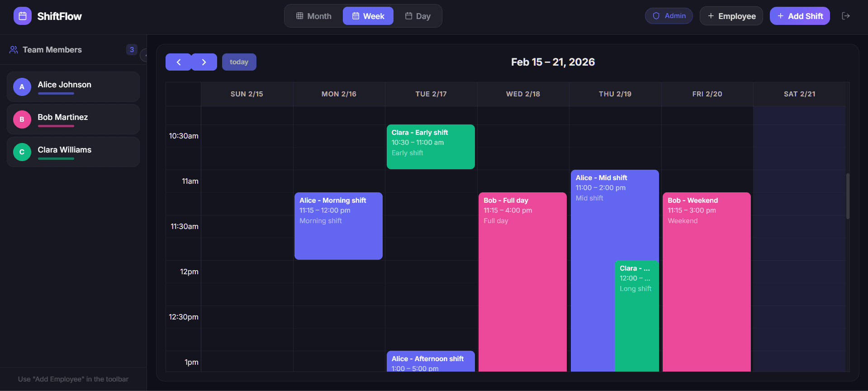This screenshot has height=391, width=868.
Task: Click the + Employee button
Action: (731, 16)
